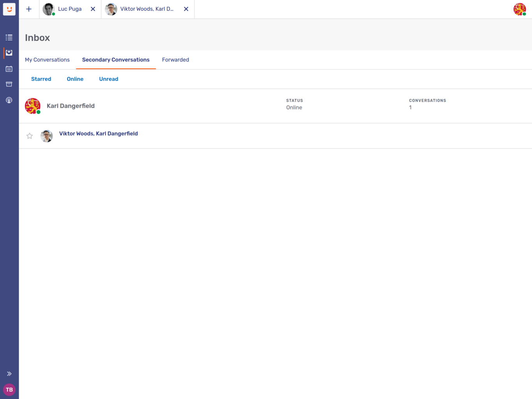The image size is (532, 399).
Task: Select the live visitors headset icon
Action: tap(9, 100)
